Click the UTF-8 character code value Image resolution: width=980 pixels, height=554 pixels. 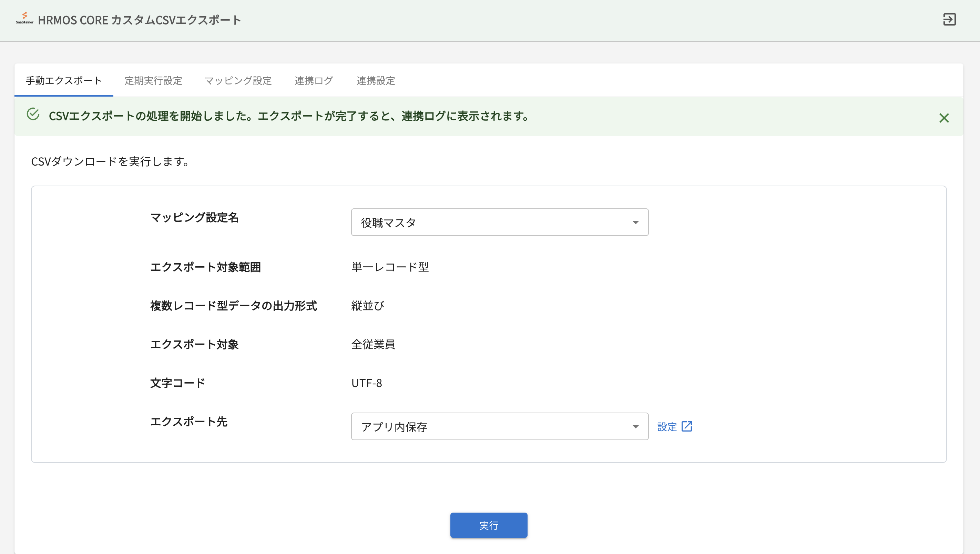(366, 383)
